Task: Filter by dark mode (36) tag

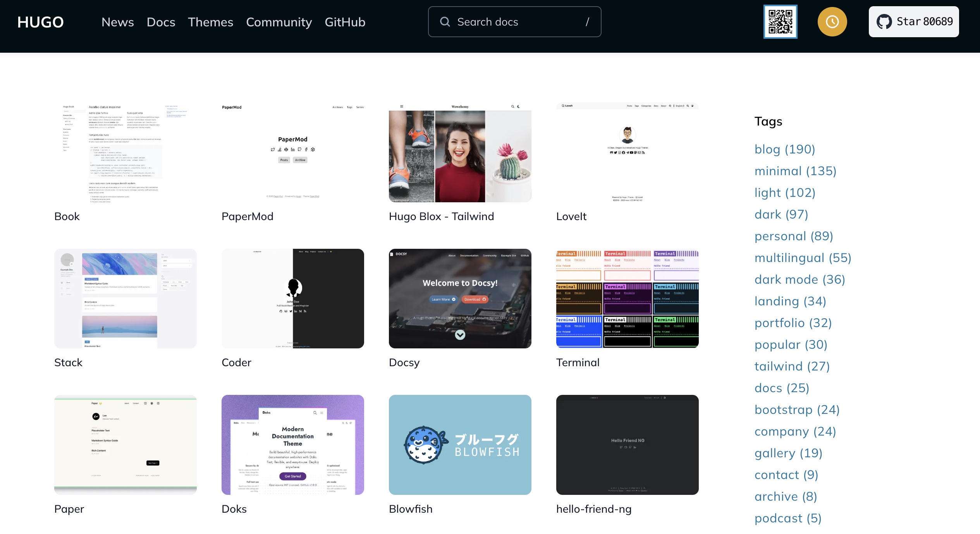Action: pyautogui.click(x=800, y=279)
